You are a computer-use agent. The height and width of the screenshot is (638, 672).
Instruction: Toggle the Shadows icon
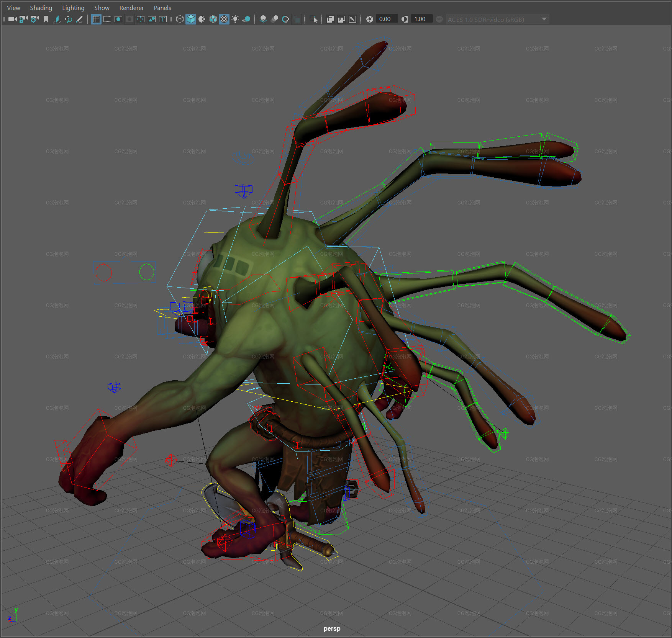click(246, 19)
